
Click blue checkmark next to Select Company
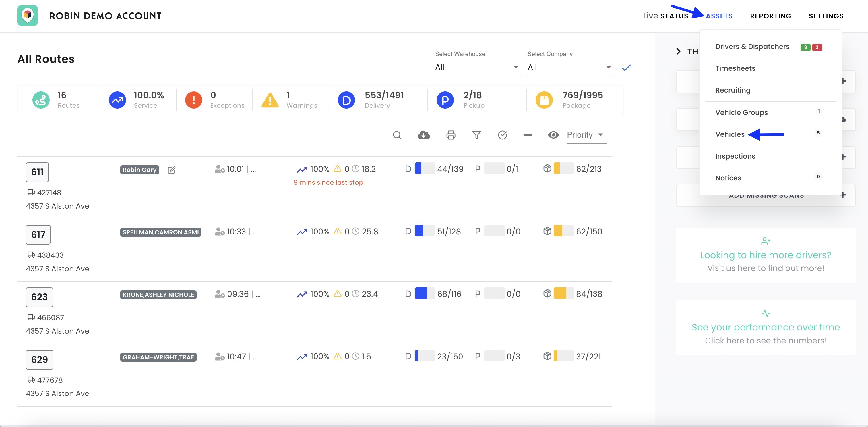click(x=626, y=68)
